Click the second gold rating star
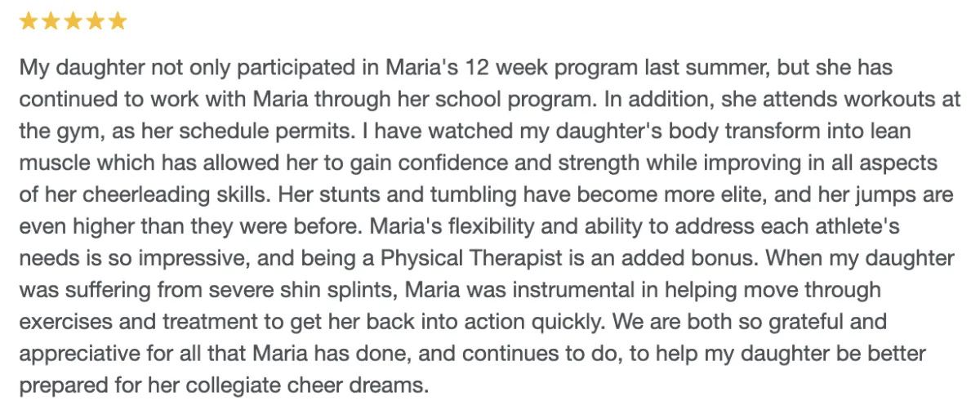The width and height of the screenshot is (980, 410). coord(51,21)
